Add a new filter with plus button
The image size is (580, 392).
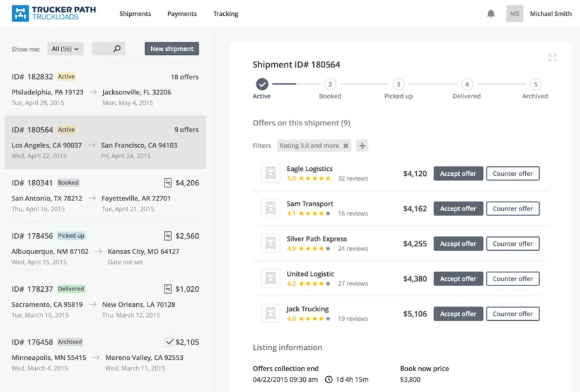tap(362, 146)
